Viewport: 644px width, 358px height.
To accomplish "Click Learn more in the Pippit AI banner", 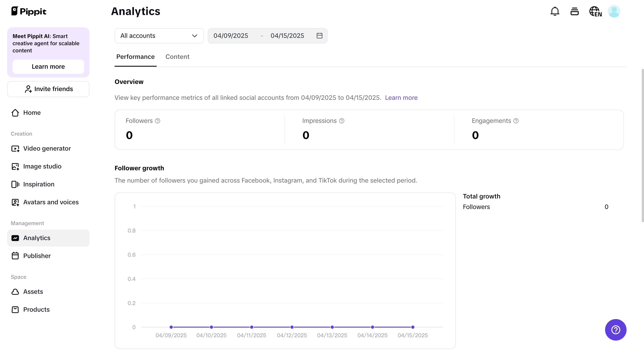I will point(48,66).
